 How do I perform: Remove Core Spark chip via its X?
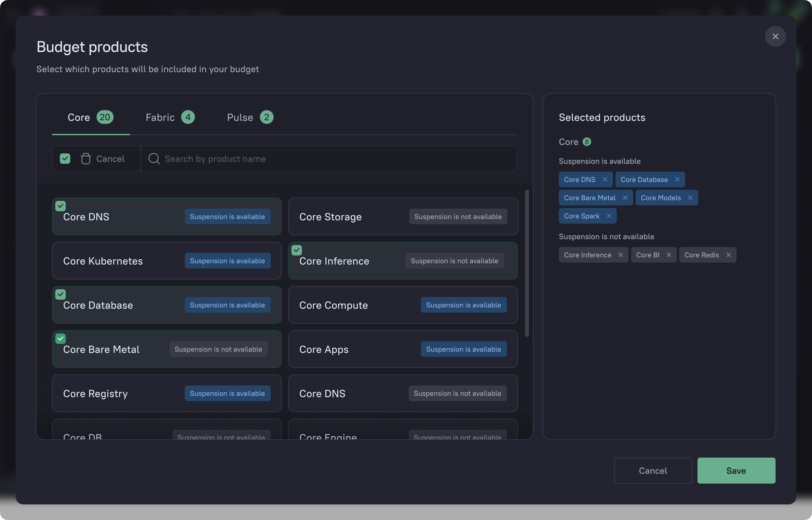(x=609, y=216)
